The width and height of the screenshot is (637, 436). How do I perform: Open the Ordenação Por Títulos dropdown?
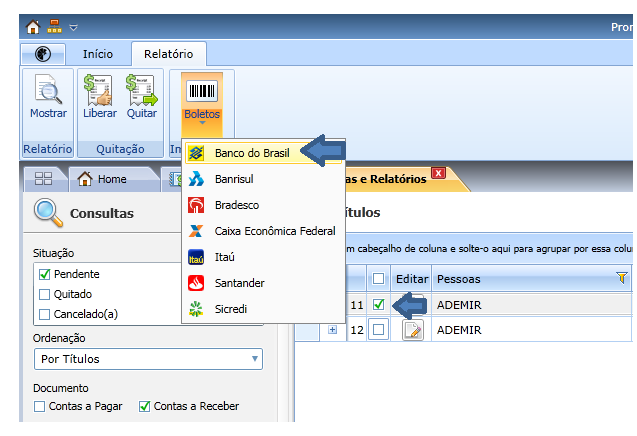point(148,359)
